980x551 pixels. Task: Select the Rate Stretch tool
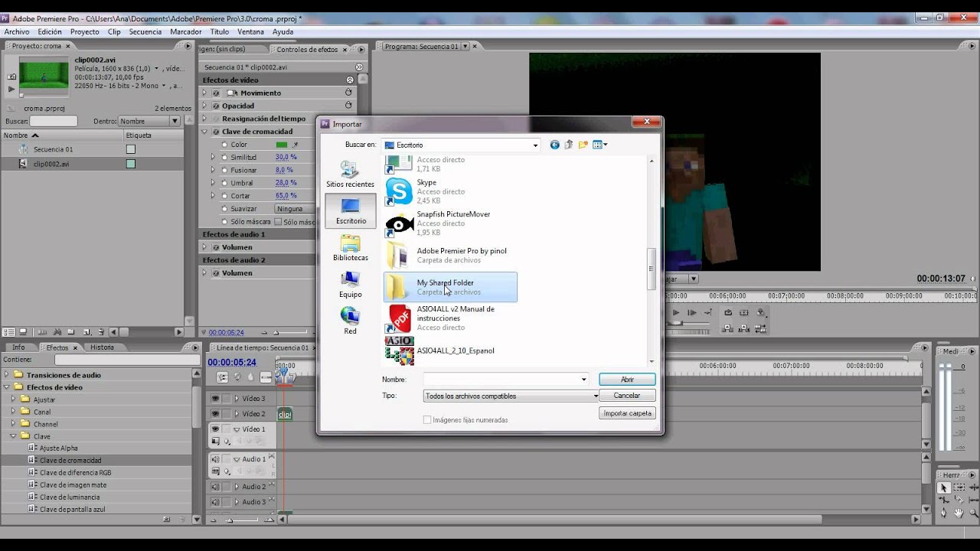[x=944, y=500]
